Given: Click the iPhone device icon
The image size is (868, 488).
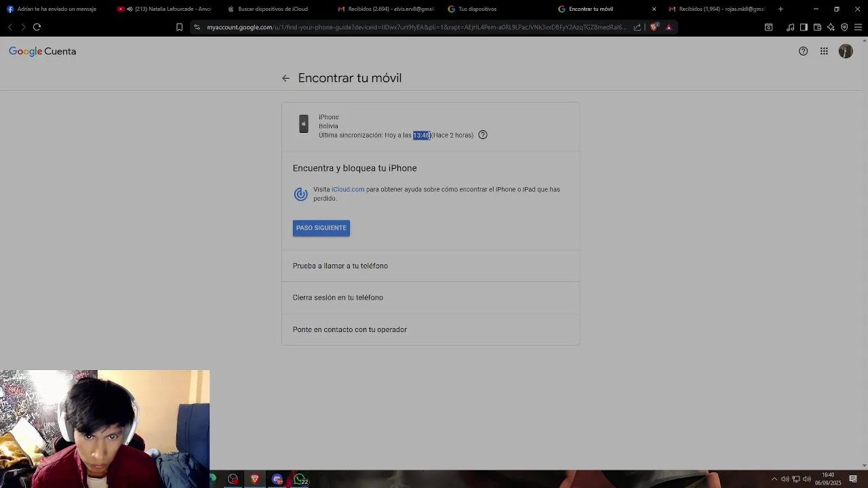Looking at the screenshot, I should [x=304, y=123].
